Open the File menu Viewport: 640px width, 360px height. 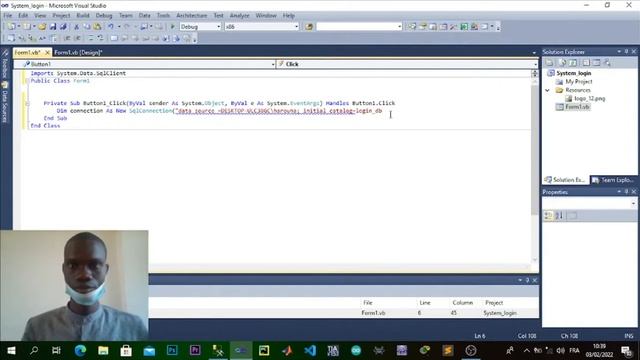point(8,16)
